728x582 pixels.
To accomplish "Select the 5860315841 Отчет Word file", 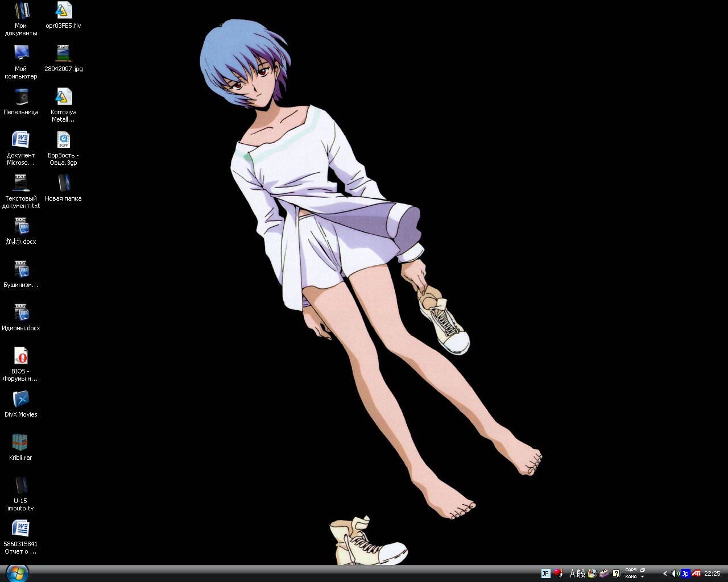I will pyautogui.click(x=21, y=537).
